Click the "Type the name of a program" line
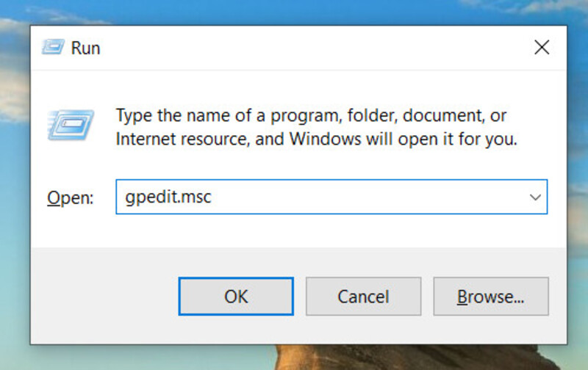Screen dimensions: 588x370 pos(311,115)
